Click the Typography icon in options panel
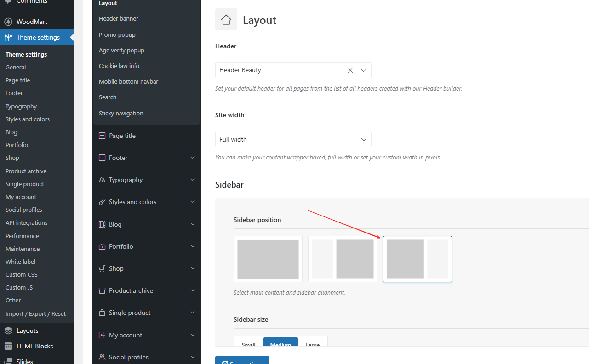 coord(102,180)
